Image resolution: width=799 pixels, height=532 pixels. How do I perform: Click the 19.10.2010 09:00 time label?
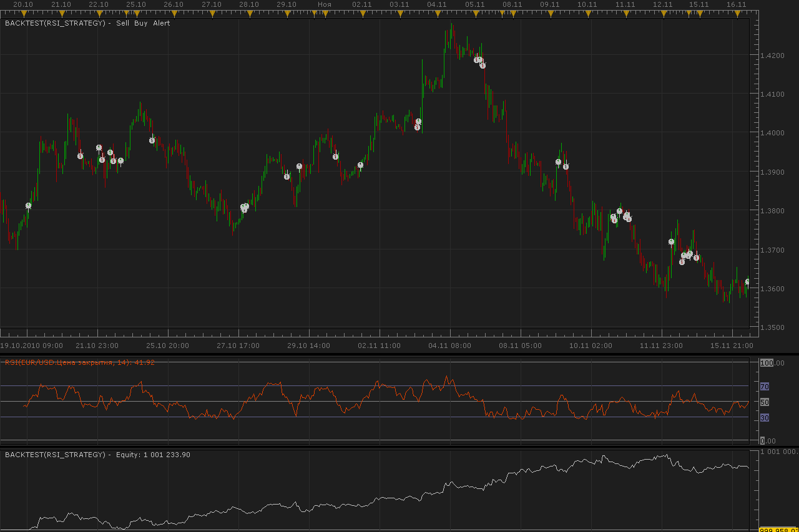coord(31,345)
